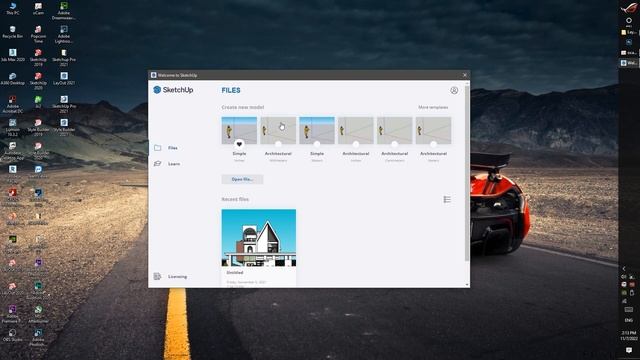This screenshot has width=640, height=360.
Task: Open the 3ds Max 2020 desktop icon
Action: click(x=13, y=55)
